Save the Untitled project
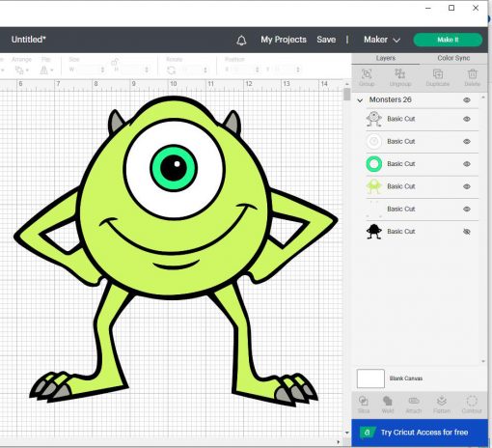492x448 pixels. [326, 40]
